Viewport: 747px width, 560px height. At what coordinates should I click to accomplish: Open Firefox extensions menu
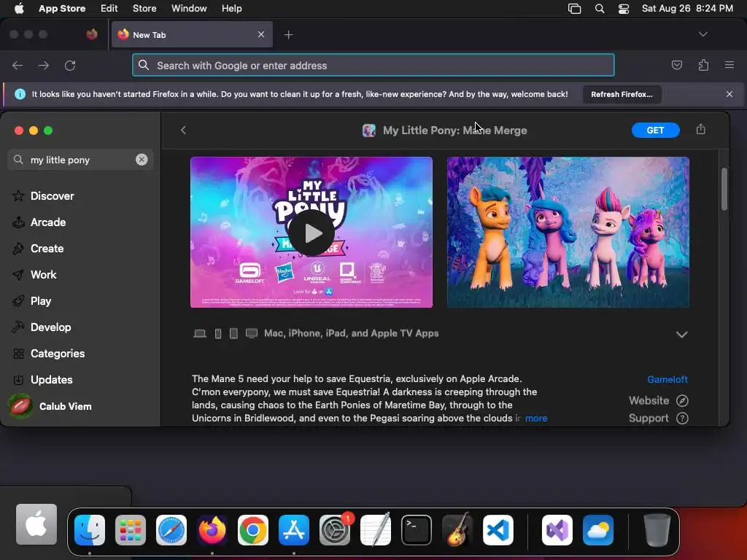tap(703, 65)
